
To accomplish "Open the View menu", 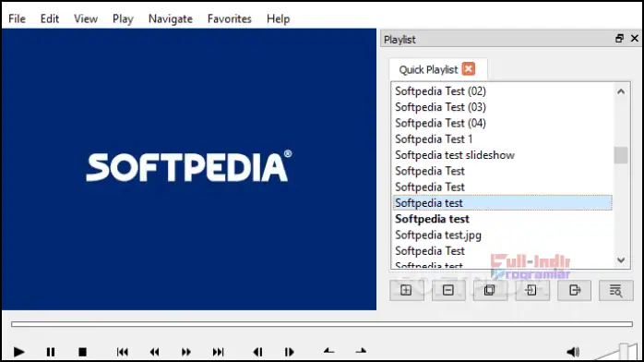I will click(x=86, y=18).
